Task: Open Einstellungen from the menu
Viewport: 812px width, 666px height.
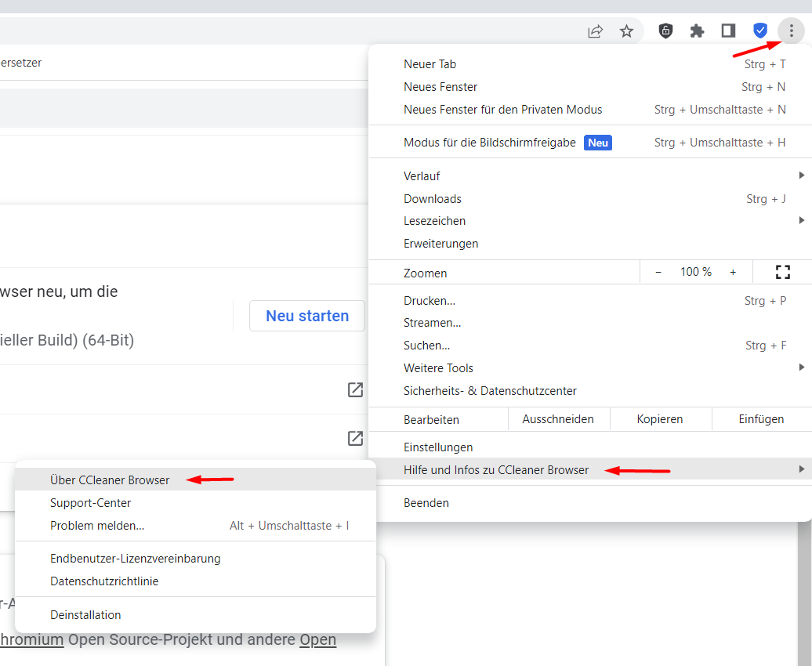Action: [438, 447]
